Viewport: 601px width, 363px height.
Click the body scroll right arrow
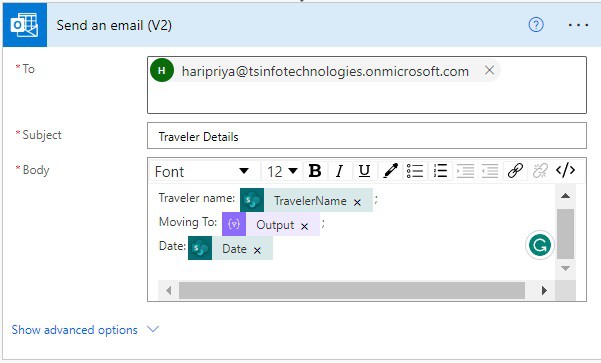point(544,290)
